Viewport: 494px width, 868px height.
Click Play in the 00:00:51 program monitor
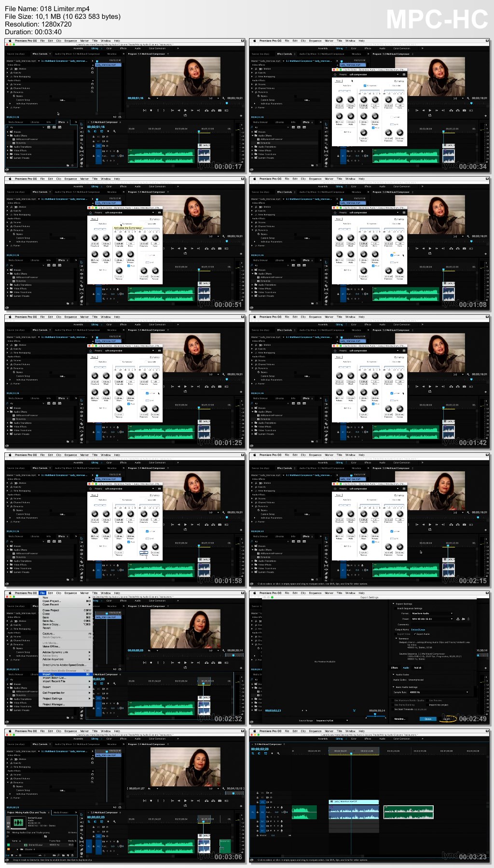(x=185, y=248)
